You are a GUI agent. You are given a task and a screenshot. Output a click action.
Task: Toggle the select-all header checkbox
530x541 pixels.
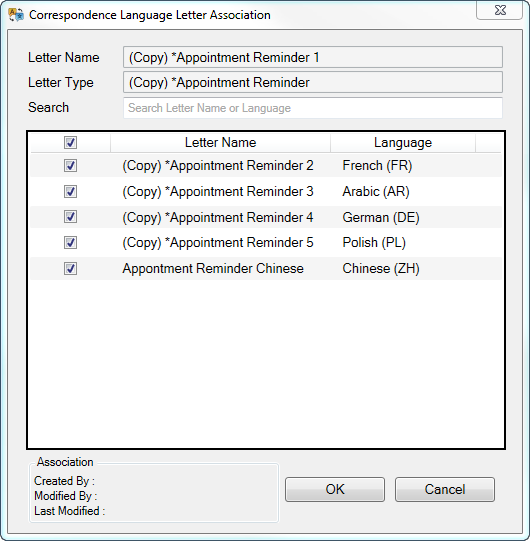tap(70, 142)
